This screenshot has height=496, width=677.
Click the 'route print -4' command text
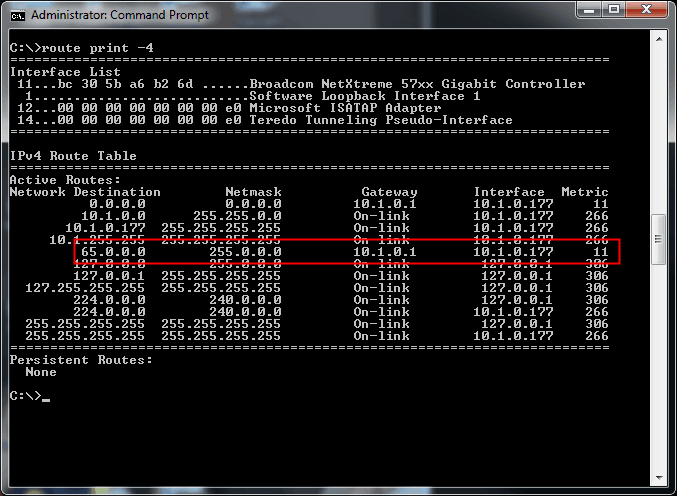click(97, 47)
